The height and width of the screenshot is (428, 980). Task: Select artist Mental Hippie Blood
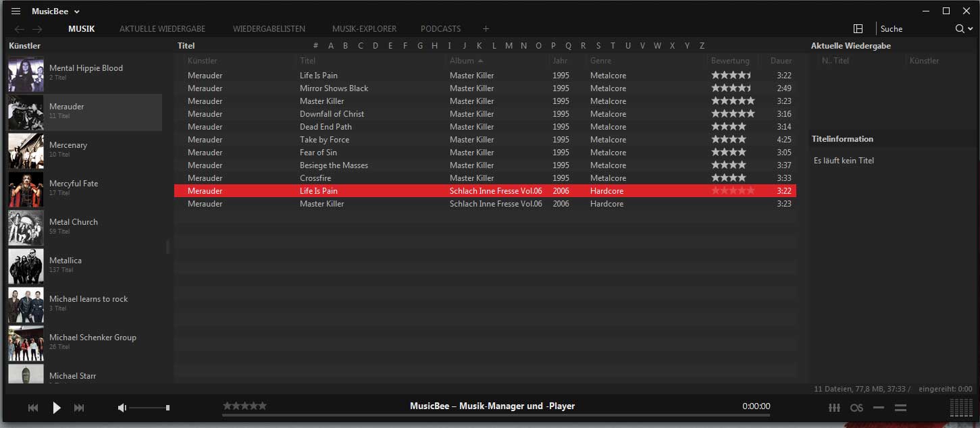[84, 74]
